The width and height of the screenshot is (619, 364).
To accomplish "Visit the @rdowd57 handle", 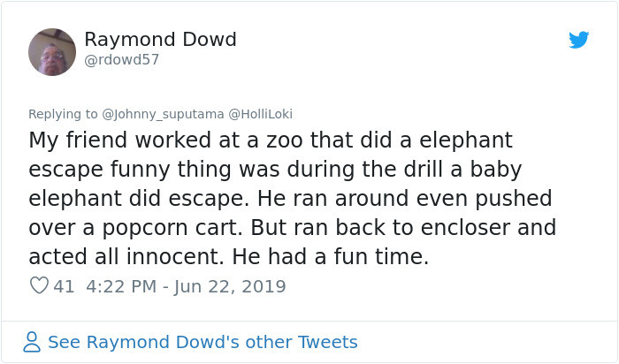I will (122, 59).
